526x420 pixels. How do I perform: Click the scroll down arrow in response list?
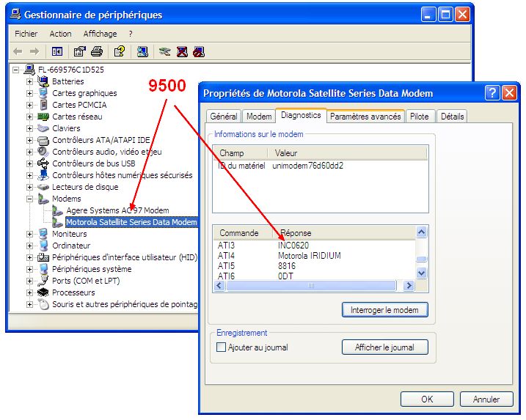[421, 273]
